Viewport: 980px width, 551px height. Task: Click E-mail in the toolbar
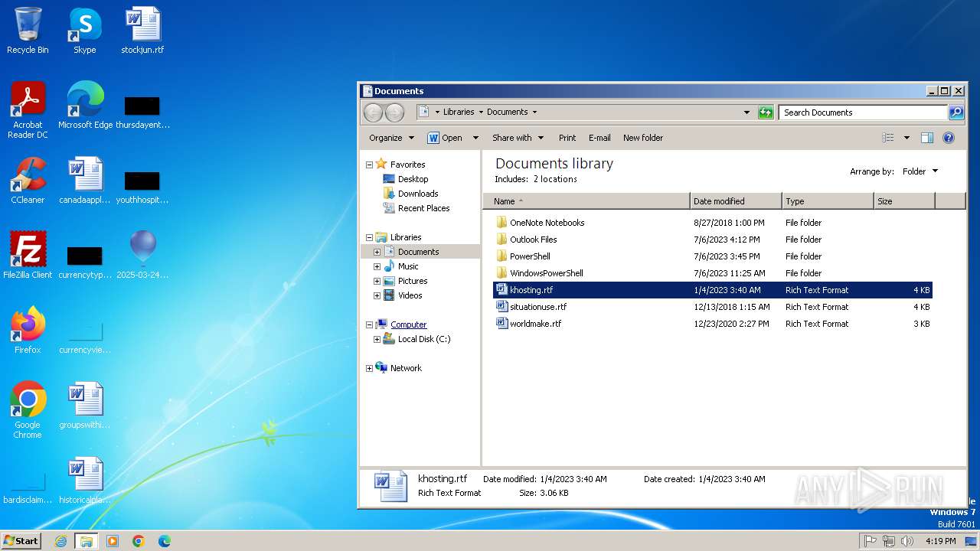[599, 138]
